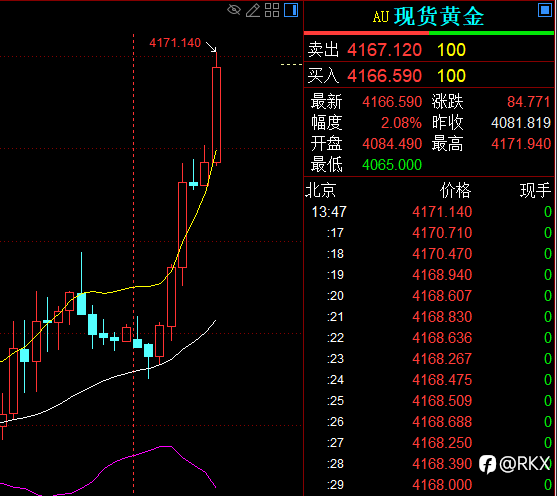Click tick price 4170.710
The image size is (557, 496).
coord(442,233)
